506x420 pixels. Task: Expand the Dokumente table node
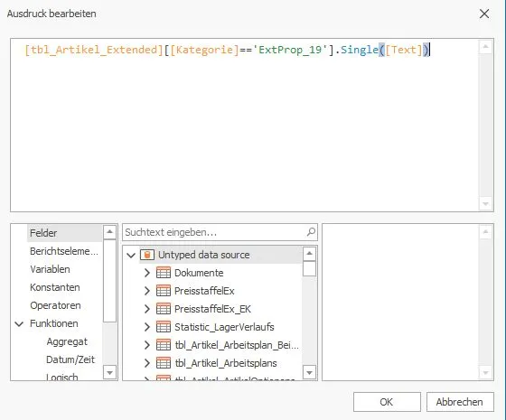coord(146,273)
